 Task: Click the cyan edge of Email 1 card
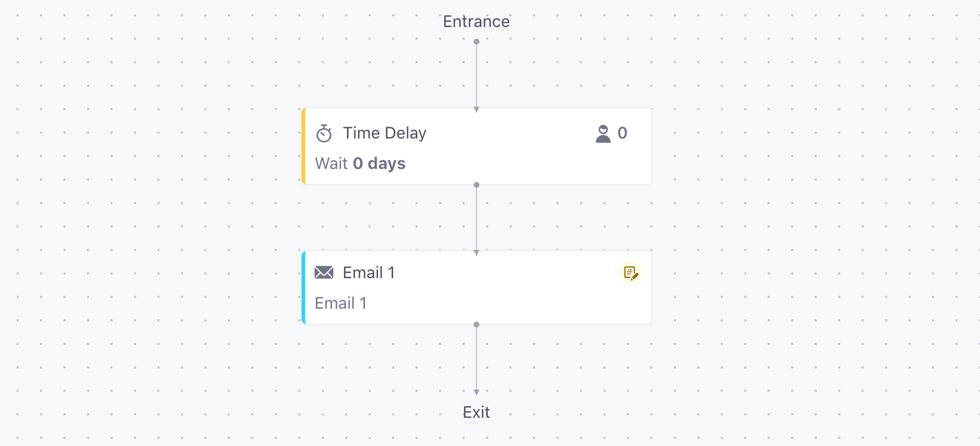(x=303, y=288)
